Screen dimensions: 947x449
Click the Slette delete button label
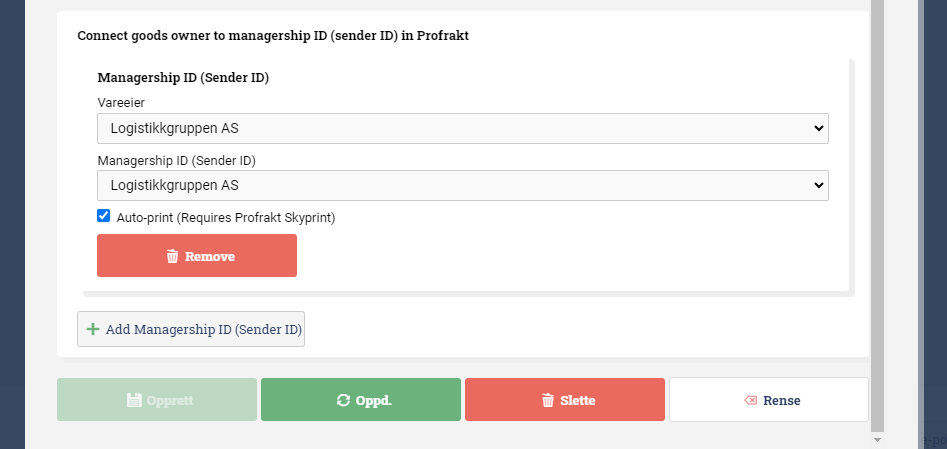[577, 400]
